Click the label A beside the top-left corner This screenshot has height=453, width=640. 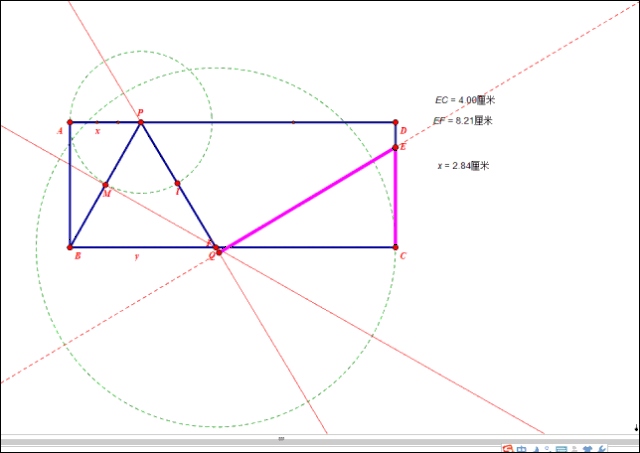point(60,131)
